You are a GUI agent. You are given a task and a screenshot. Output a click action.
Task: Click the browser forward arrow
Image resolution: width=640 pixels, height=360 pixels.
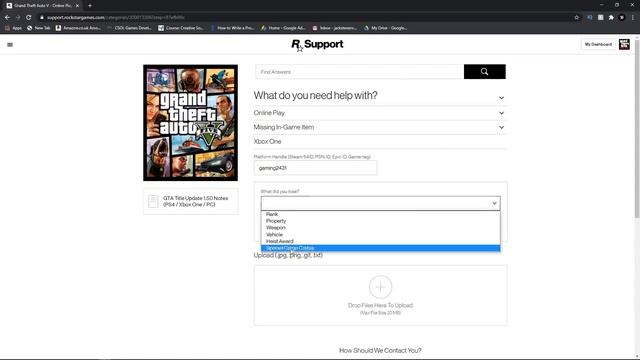pos(18,18)
